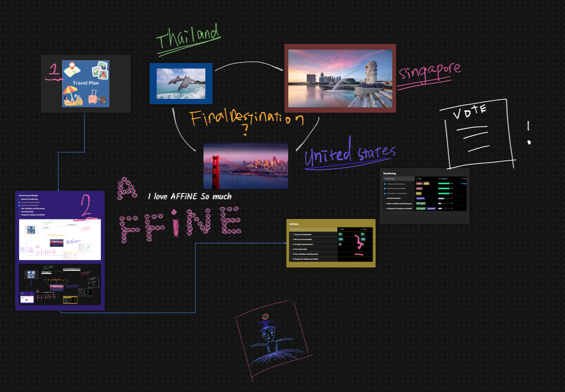Uncheck Arrange Transportation in purple to-do note
The image size is (565, 392).
pyautogui.click(x=19, y=202)
